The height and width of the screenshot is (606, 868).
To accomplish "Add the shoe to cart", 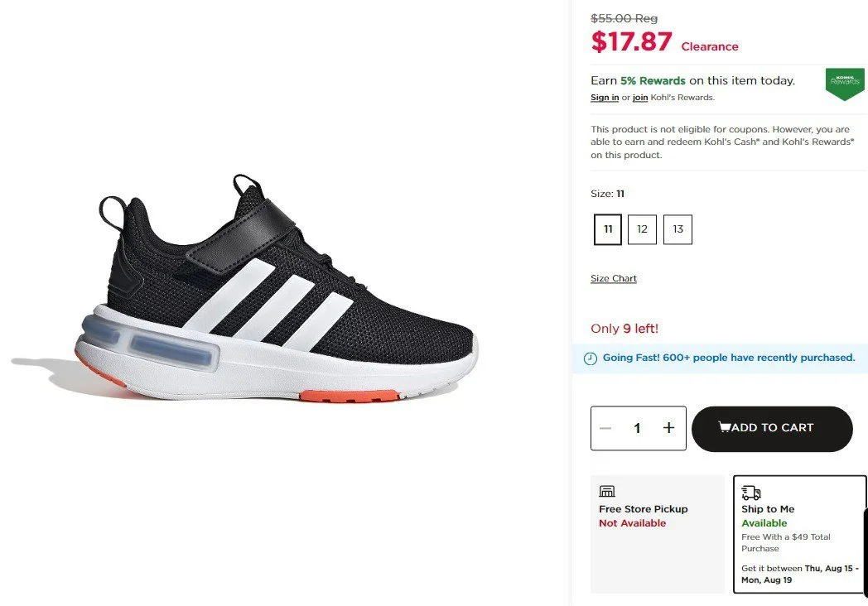I will click(x=772, y=428).
